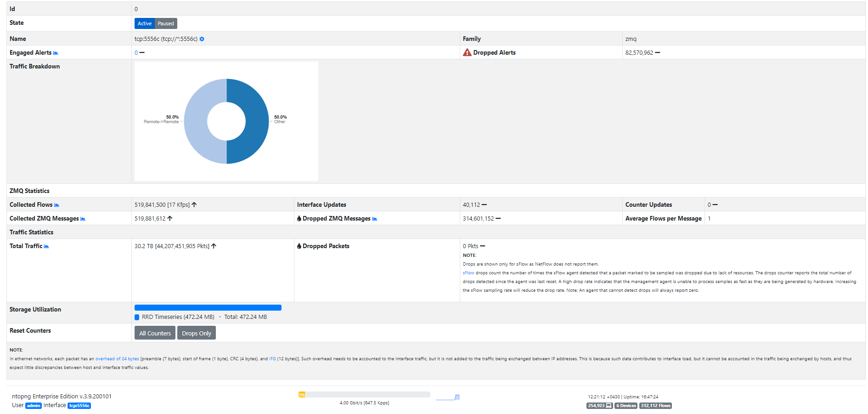868x414 pixels.
Task: Click the Interface Updates value 40,112
Action: (x=471, y=205)
